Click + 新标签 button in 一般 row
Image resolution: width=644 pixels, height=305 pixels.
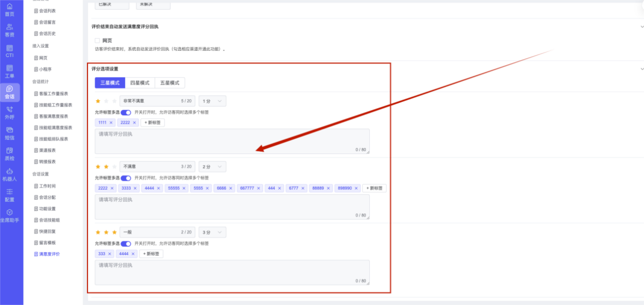(x=151, y=254)
